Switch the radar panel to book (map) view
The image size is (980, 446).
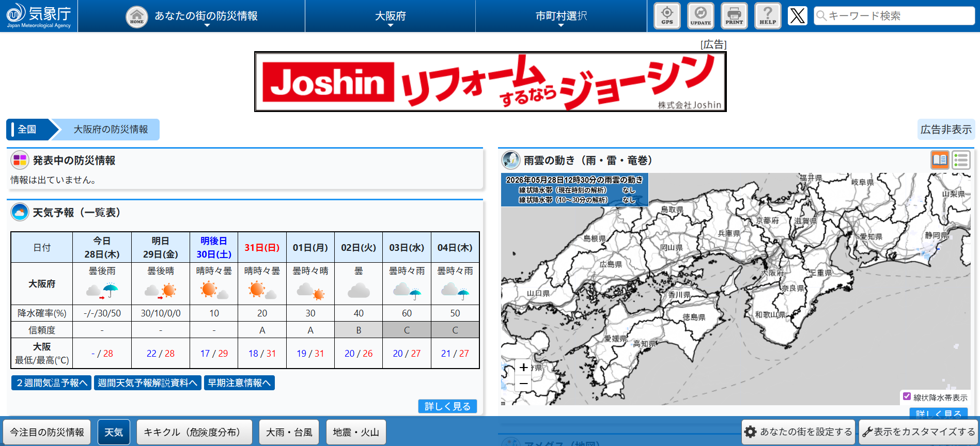pyautogui.click(x=940, y=160)
